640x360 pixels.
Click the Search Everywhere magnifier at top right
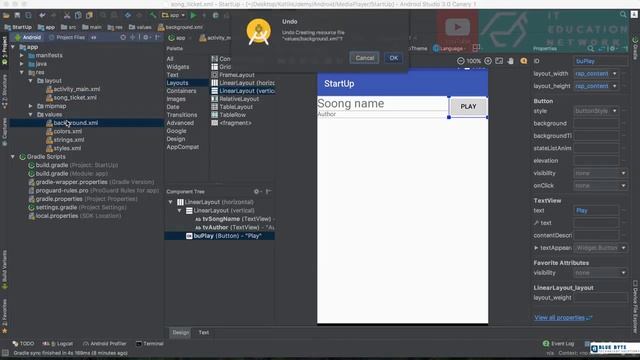(x=623, y=15)
